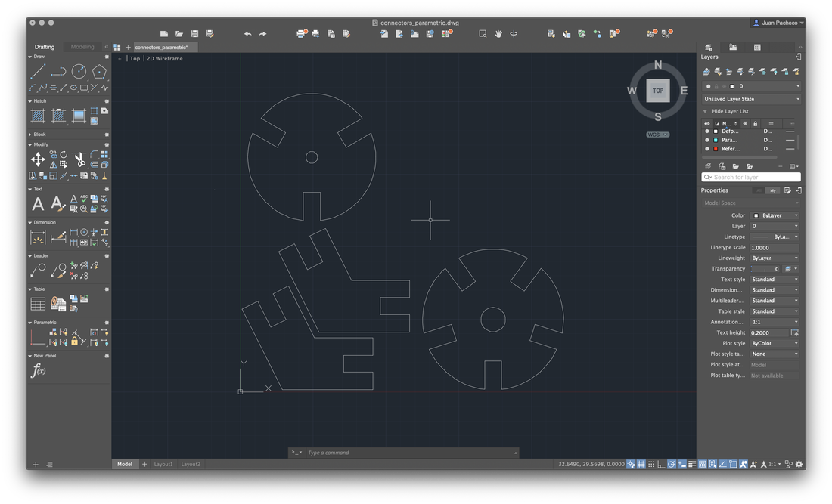Click the status bar settings gear
The width and height of the screenshot is (832, 504).
(799, 464)
